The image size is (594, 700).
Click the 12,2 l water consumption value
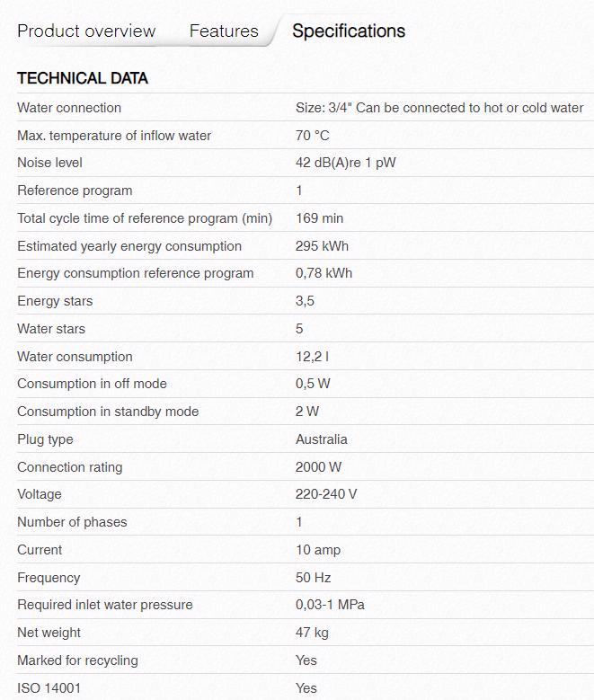312,357
